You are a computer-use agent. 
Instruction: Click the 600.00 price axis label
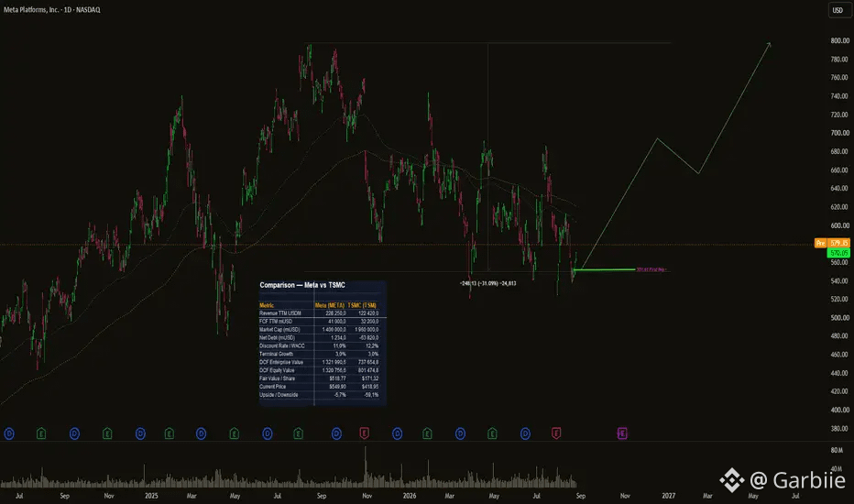(840, 225)
